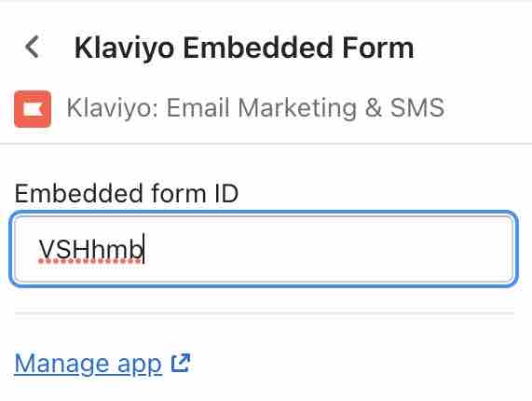This screenshot has width=532, height=401.
Task: Click empty area of form ID box
Action: [x=326, y=249]
